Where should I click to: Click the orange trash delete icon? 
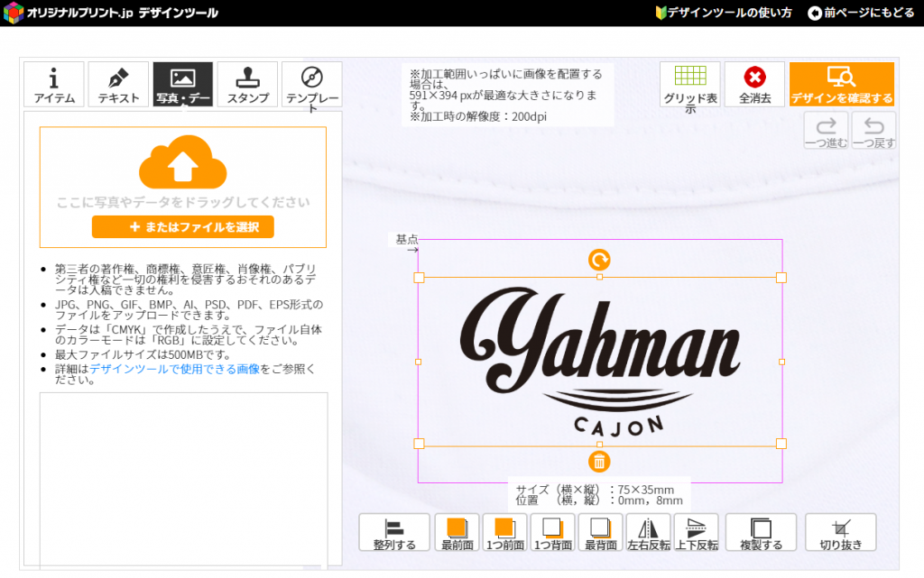click(599, 462)
